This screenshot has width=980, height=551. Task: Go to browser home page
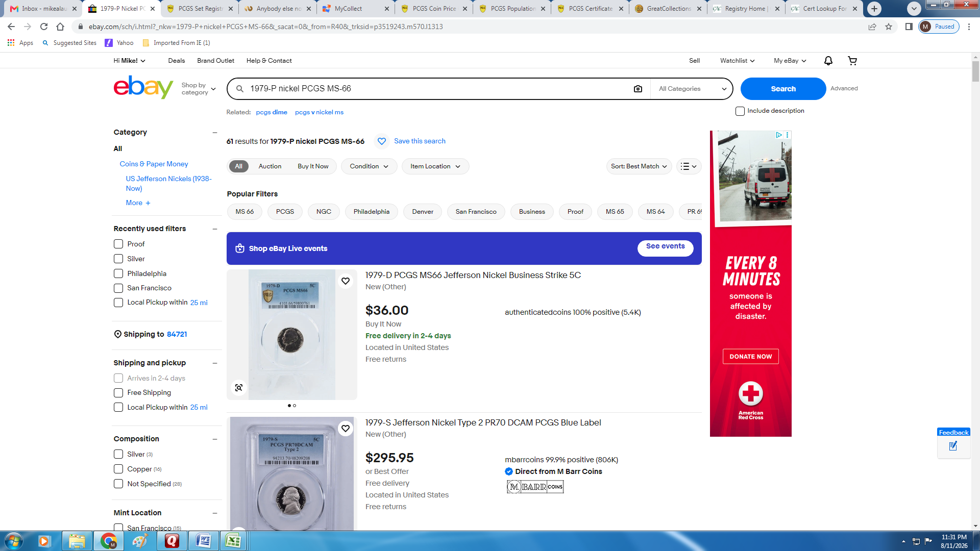[60, 27]
